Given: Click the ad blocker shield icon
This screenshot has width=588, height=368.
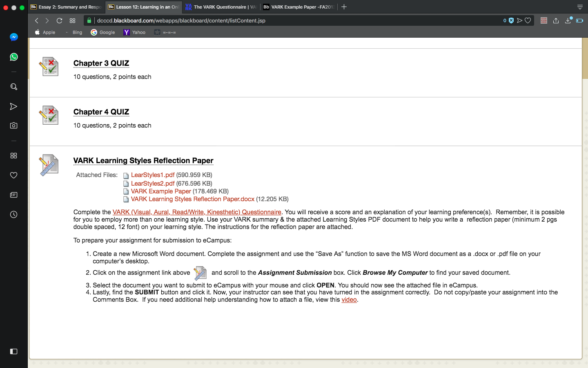Looking at the screenshot, I should (x=511, y=20).
